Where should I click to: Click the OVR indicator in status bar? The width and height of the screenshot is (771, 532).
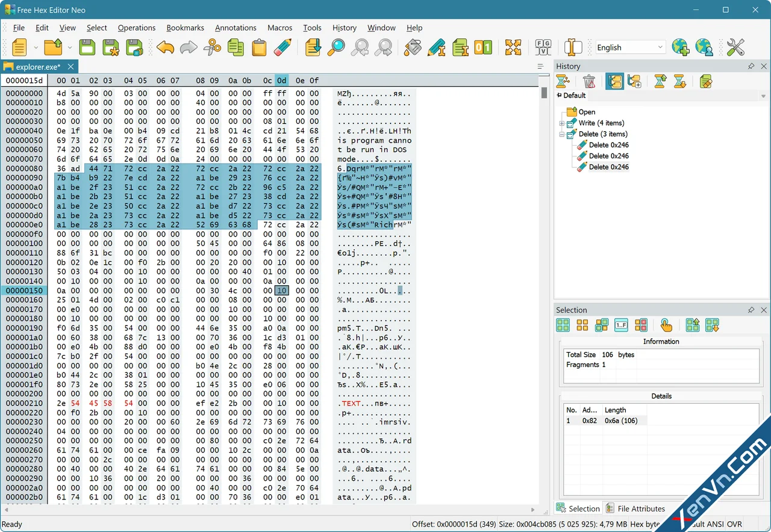coord(734,524)
